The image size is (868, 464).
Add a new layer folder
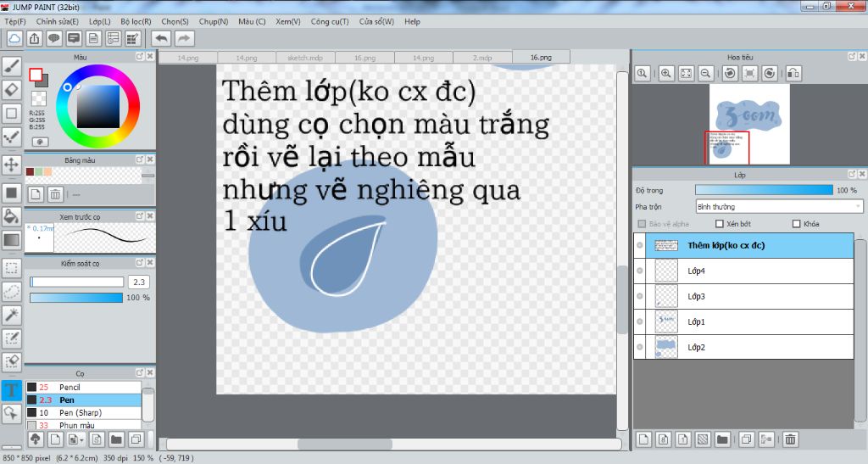coord(722,439)
